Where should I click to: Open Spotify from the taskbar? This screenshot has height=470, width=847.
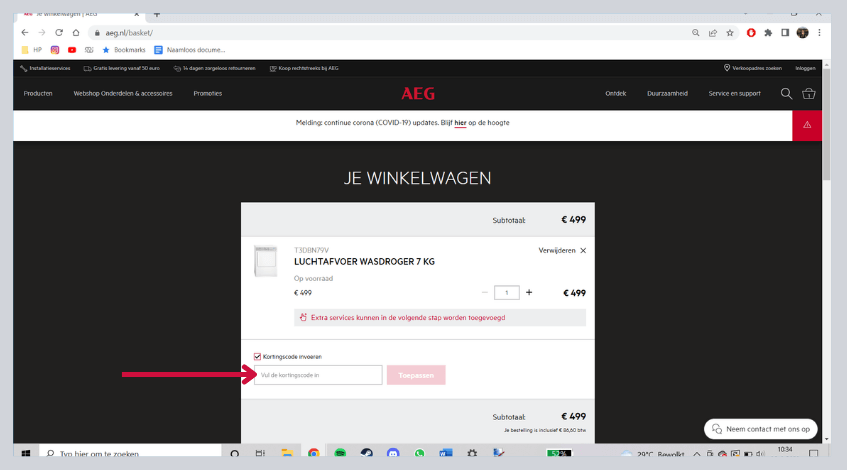click(x=340, y=453)
